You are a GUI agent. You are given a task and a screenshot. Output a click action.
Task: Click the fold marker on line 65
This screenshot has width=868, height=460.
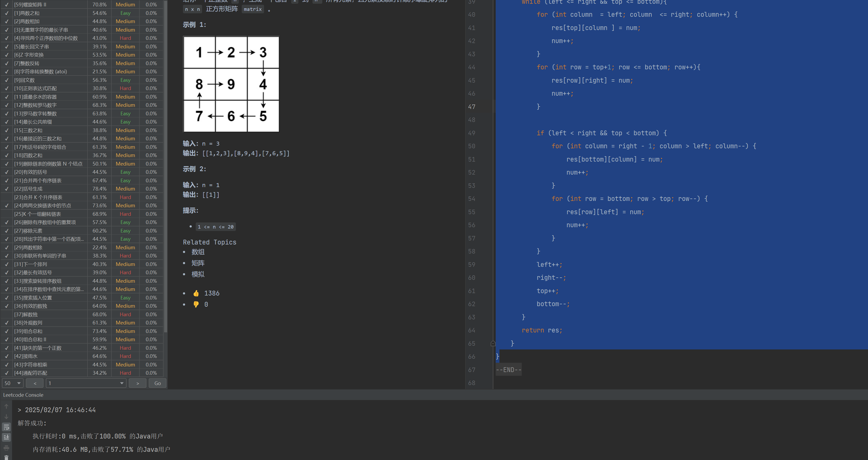[493, 344]
